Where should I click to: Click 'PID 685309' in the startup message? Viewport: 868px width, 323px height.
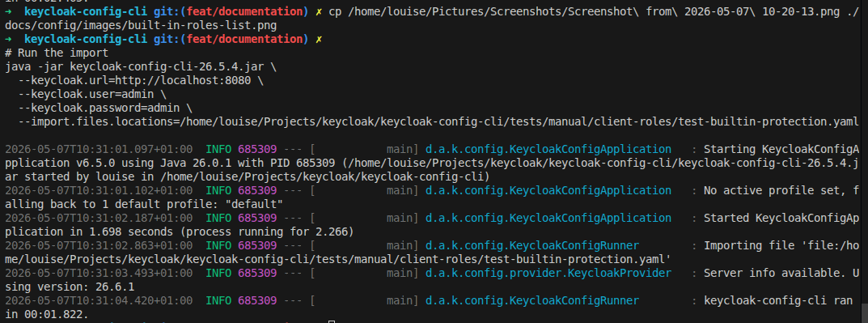303,163
